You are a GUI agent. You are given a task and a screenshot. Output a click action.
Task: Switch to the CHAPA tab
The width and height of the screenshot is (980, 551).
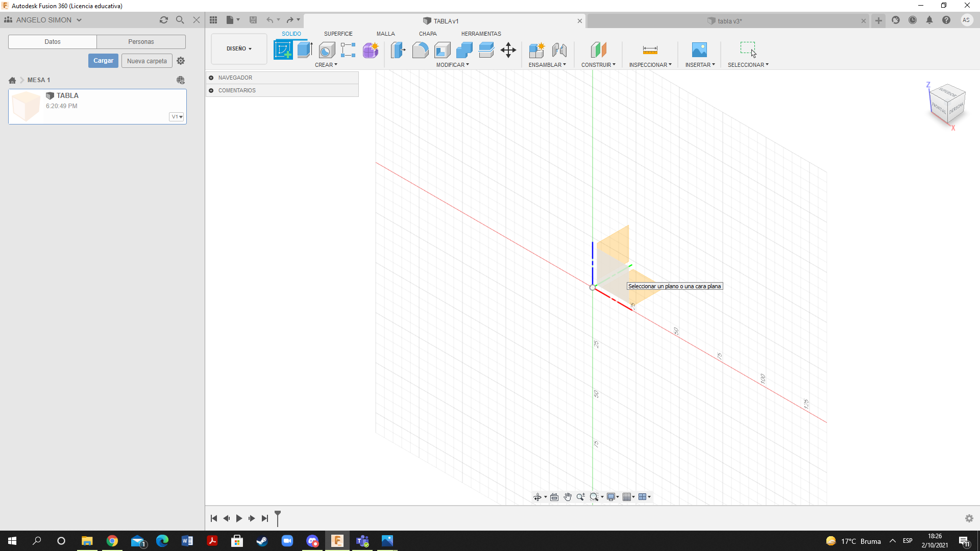(428, 34)
